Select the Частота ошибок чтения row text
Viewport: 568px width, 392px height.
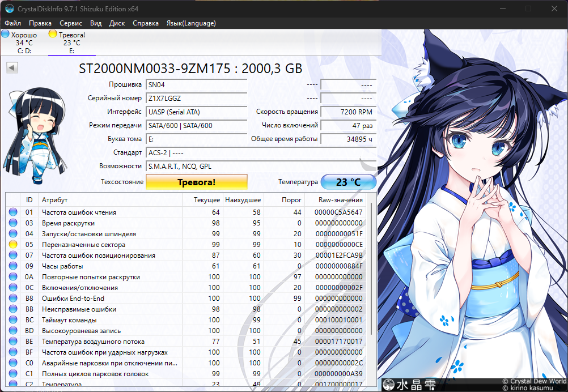point(79,212)
